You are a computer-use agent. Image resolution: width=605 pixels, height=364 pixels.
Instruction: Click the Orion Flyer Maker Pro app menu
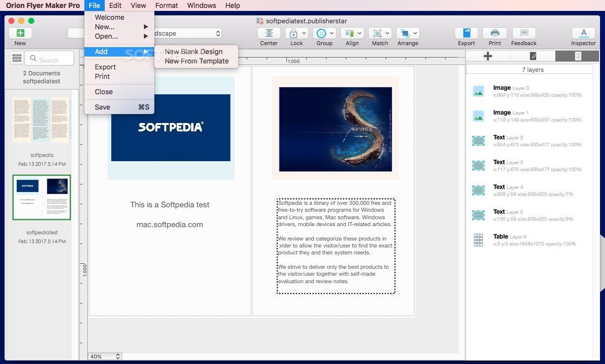click(x=43, y=5)
